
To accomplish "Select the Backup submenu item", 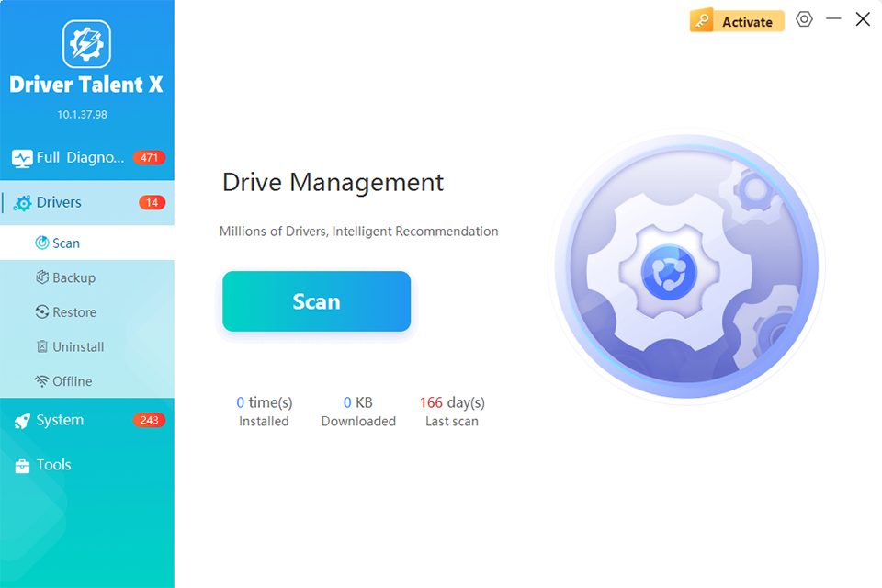I will click(87, 277).
